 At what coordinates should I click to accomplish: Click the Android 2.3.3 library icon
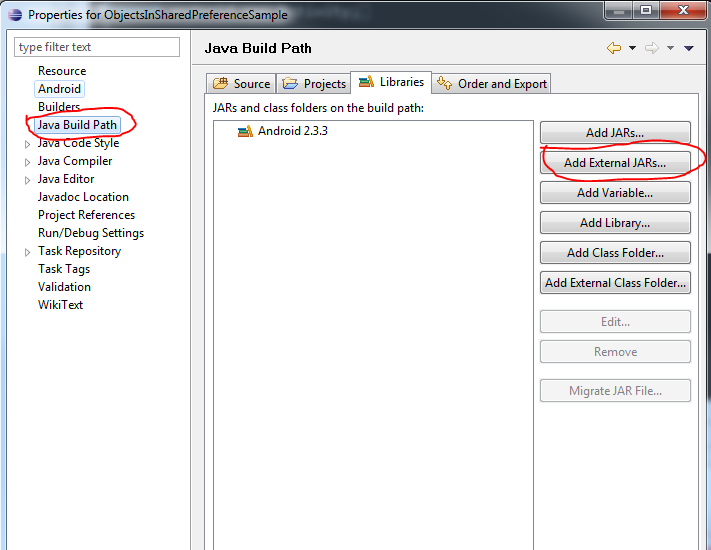pyautogui.click(x=245, y=131)
